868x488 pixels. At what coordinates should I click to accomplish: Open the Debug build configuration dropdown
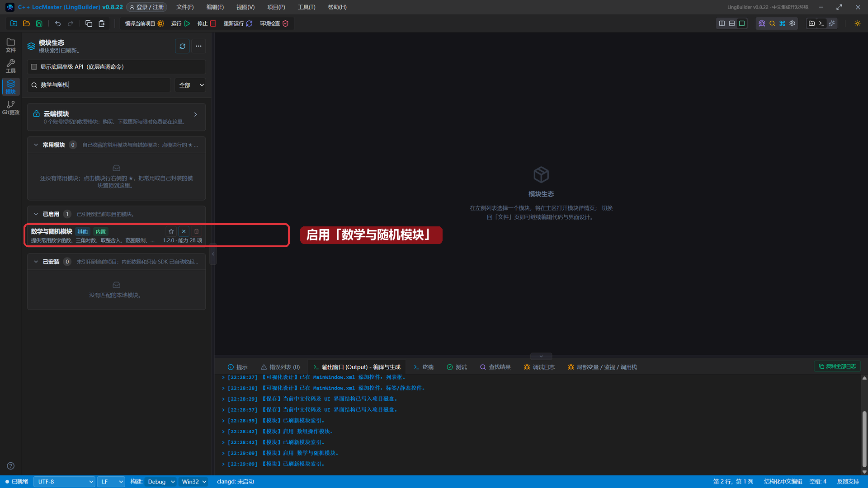point(161,482)
